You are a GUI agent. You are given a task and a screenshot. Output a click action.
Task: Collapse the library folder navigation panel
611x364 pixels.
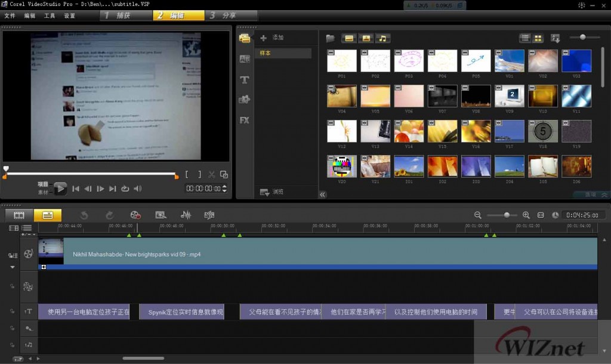323,195
